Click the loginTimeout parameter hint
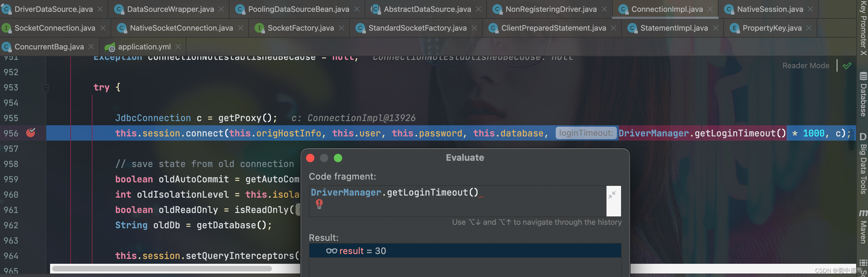The width and height of the screenshot is (868, 277). 586,133
